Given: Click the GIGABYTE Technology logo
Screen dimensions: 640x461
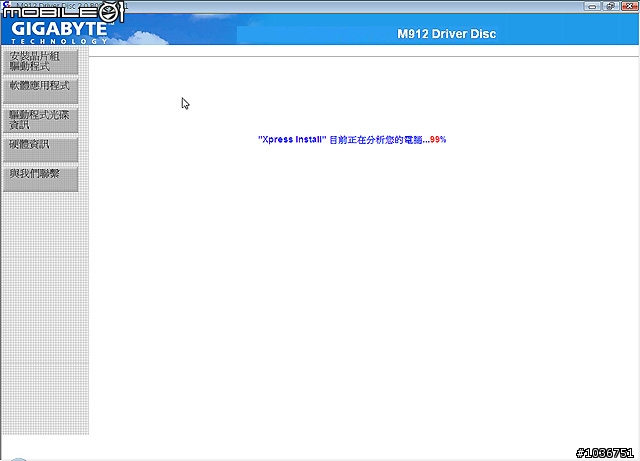Looking at the screenshot, I should (x=59, y=33).
